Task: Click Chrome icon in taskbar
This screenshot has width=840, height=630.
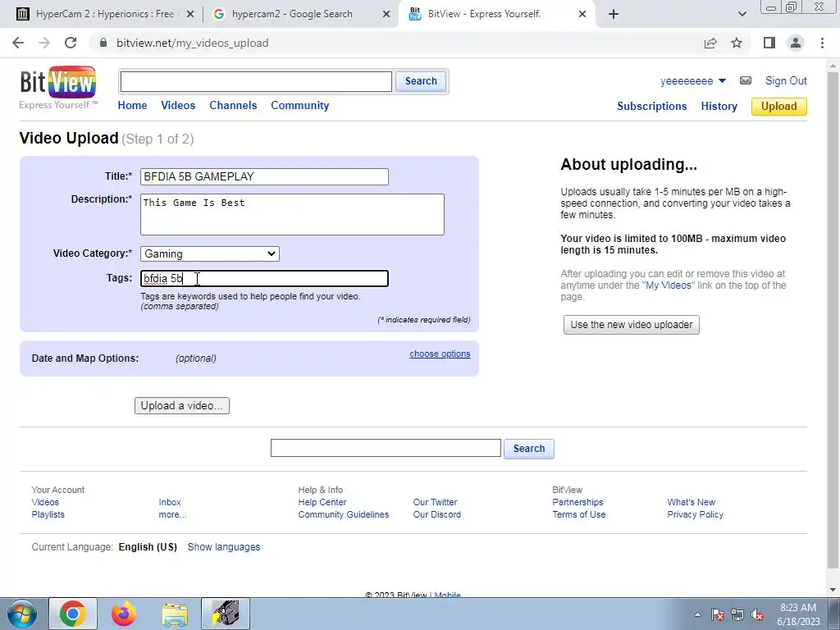Action: point(73,614)
